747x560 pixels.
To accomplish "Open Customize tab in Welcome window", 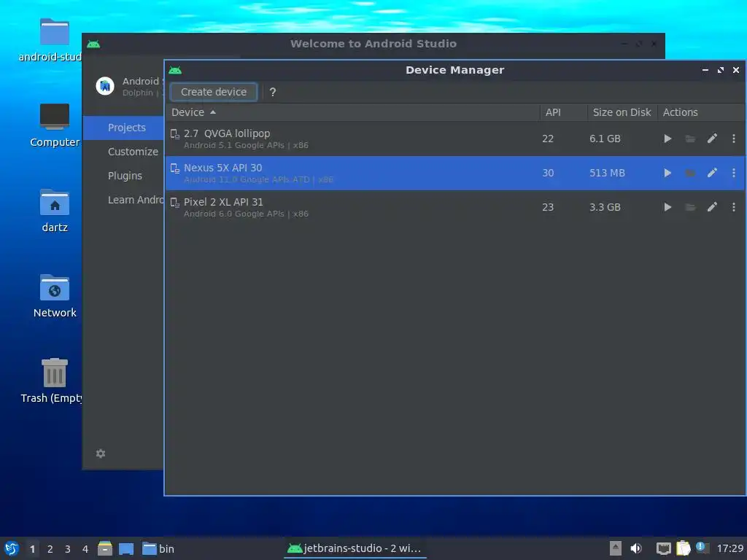I will coord(123,152).
